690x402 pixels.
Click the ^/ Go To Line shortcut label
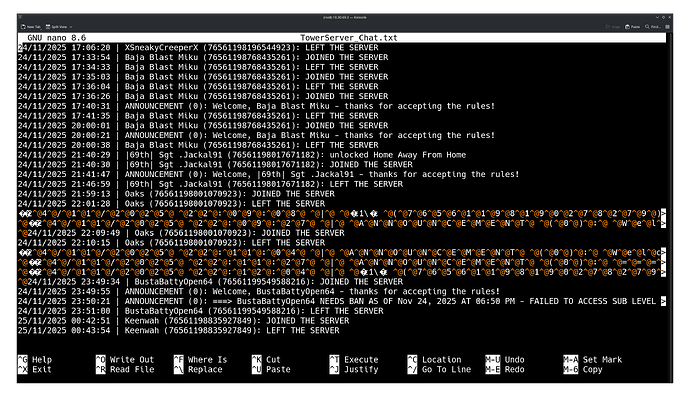(439, 369)
